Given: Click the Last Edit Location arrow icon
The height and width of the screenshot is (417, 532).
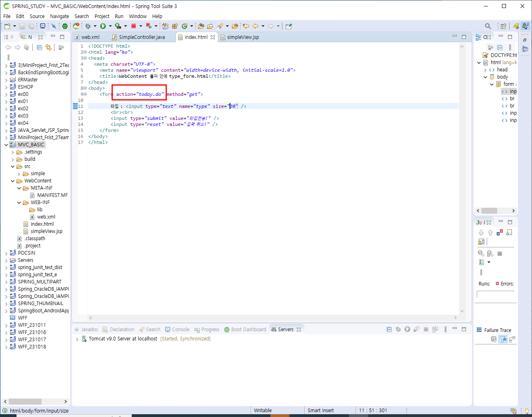Looking at the screenshot, I should [x=246, y=26].
